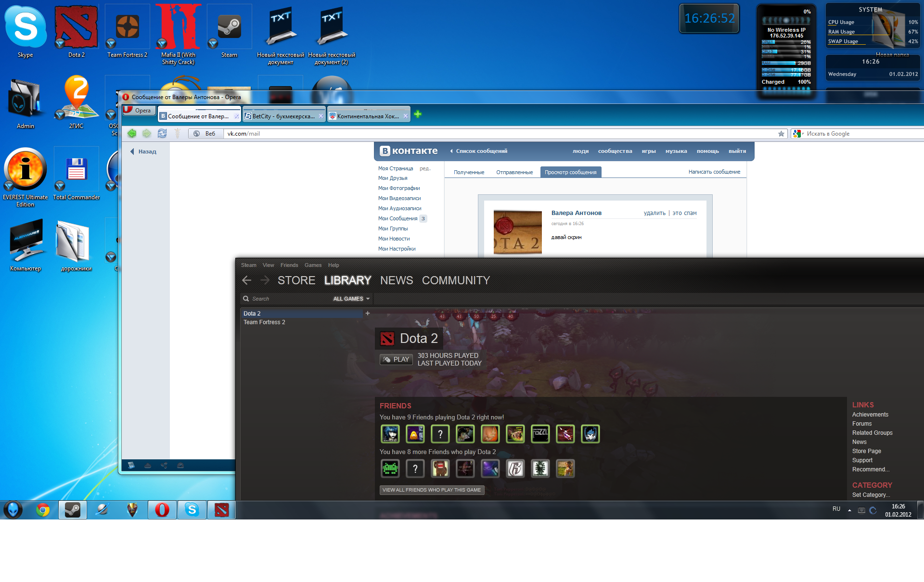
Task: Click Назад link in Opera side panel
Action: click(143, 152)
